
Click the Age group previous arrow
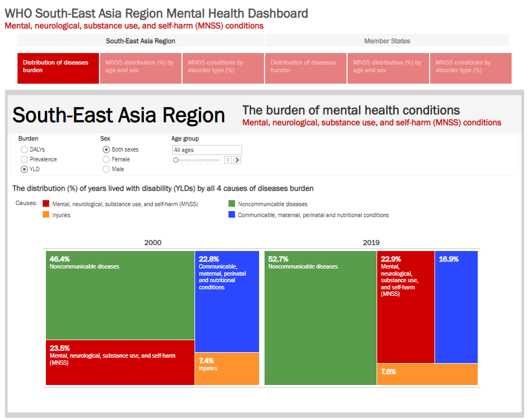click(228, 160)
